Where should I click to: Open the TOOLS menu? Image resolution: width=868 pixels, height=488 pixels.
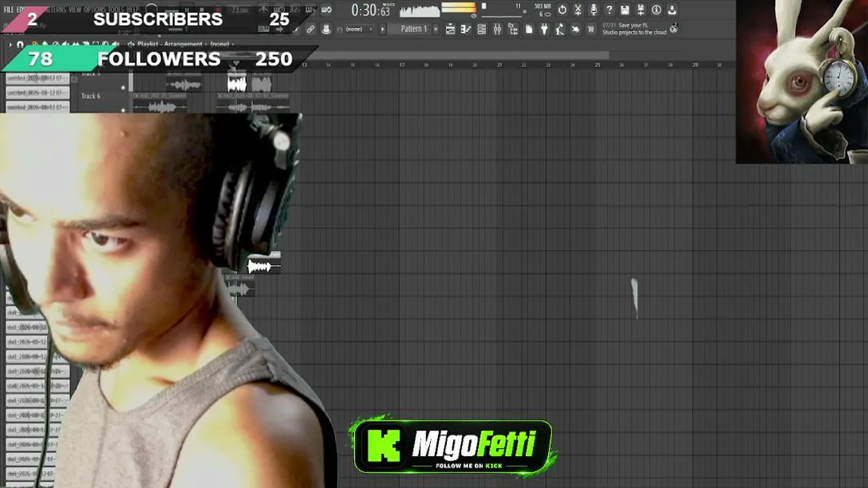click(117, 9)
